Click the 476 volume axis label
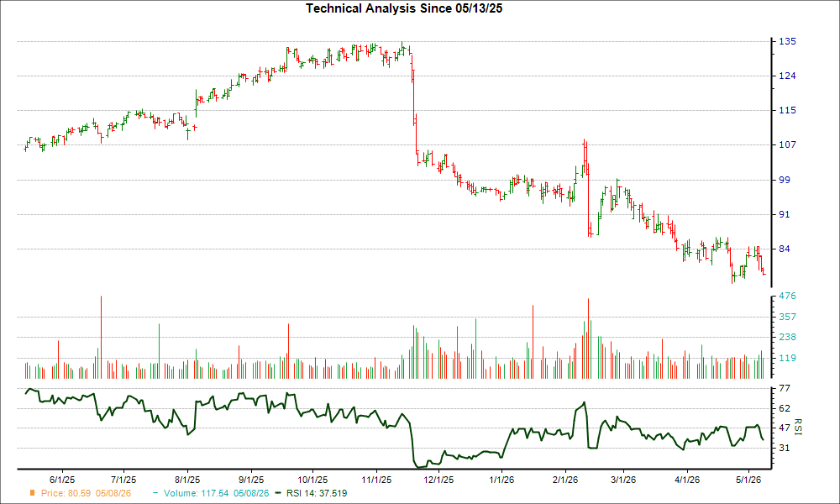 pos(787,297)
